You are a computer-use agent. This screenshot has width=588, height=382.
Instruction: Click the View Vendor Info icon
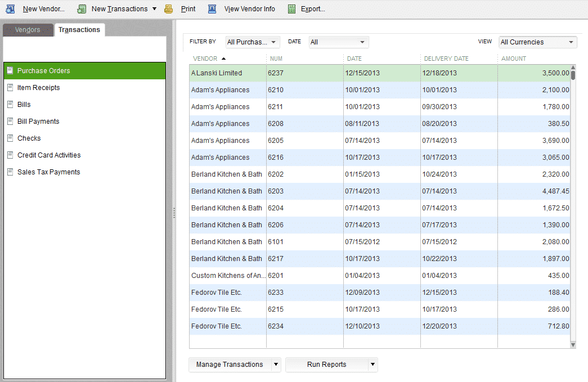[212, 9]
